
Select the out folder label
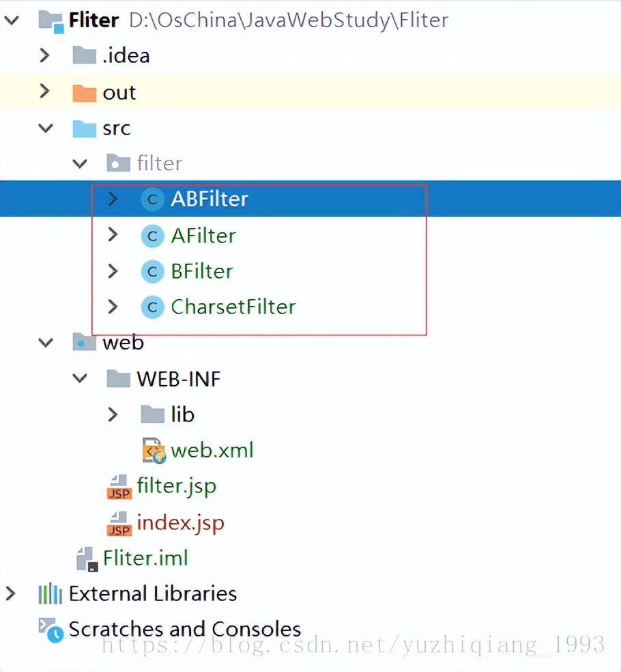(x=119, y=93)
